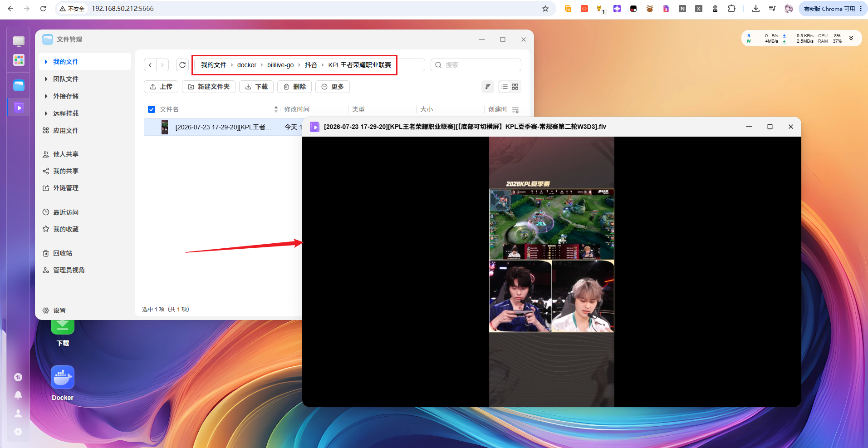Click the 下载 toolbar button
Screen dimensions: 868x448
[x=256, y=87]
